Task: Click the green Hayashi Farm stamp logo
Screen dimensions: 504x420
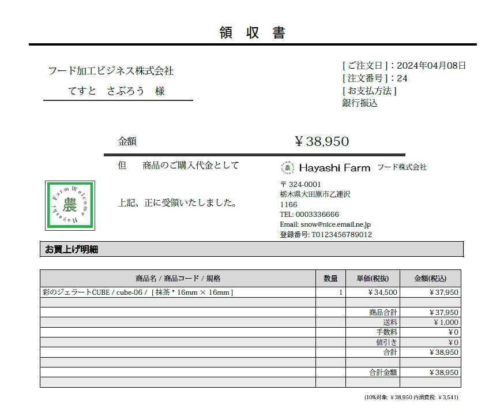Action: (x=70, y=205)
